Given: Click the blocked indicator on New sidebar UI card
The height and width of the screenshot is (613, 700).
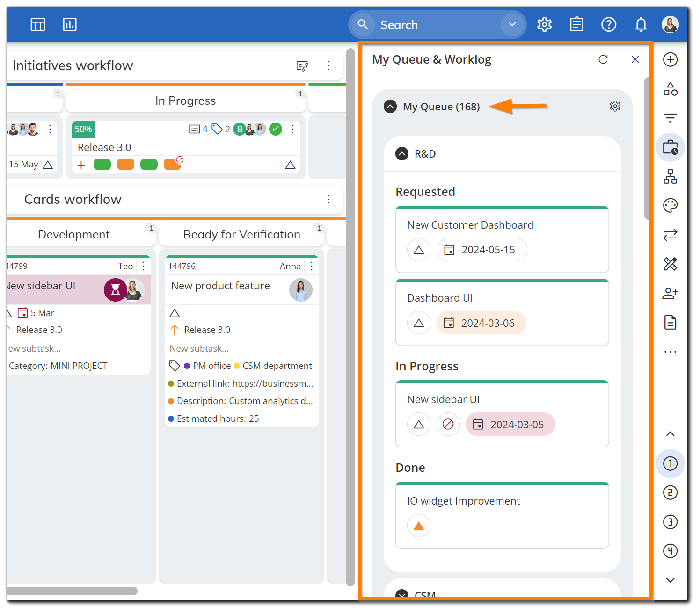Looking at the screenshot, I should point(448,424).
